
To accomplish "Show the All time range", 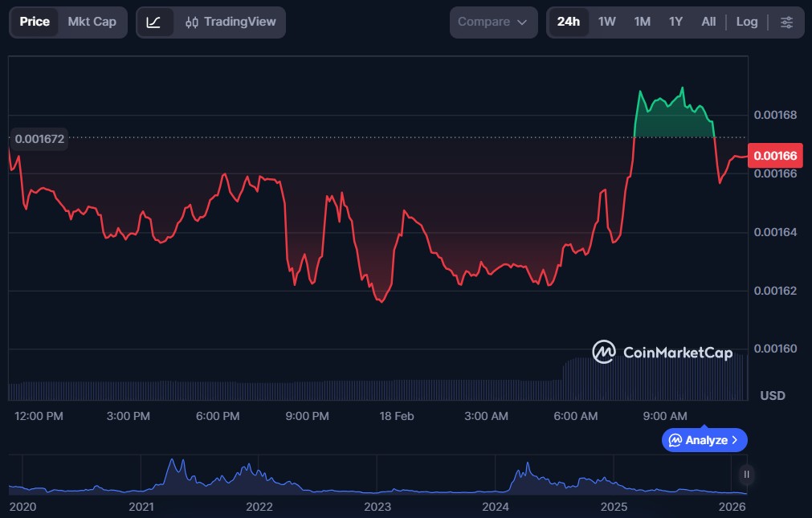I will [708, 22].
